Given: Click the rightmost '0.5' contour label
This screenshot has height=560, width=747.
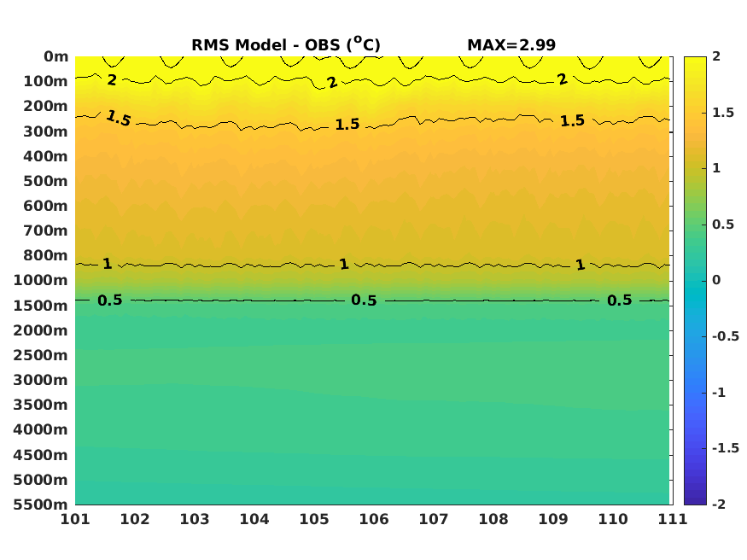Looking at the screenshot, I should 619,300.
